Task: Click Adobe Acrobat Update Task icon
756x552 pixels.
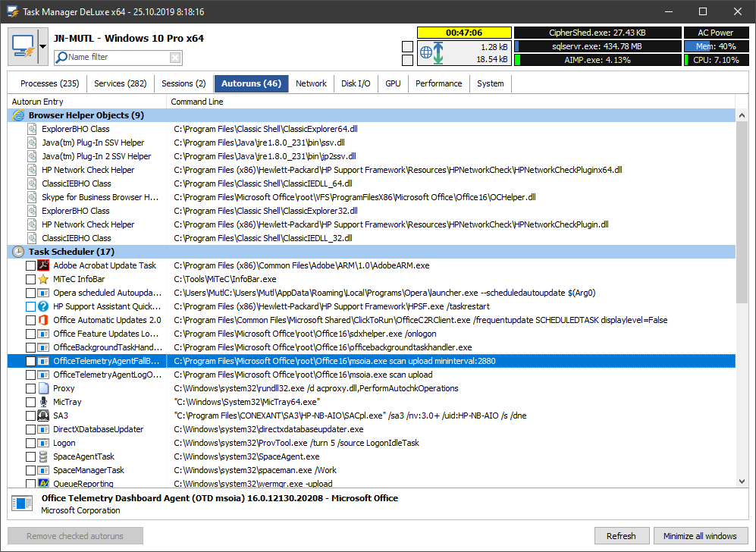Action: [x=43, y=265]
